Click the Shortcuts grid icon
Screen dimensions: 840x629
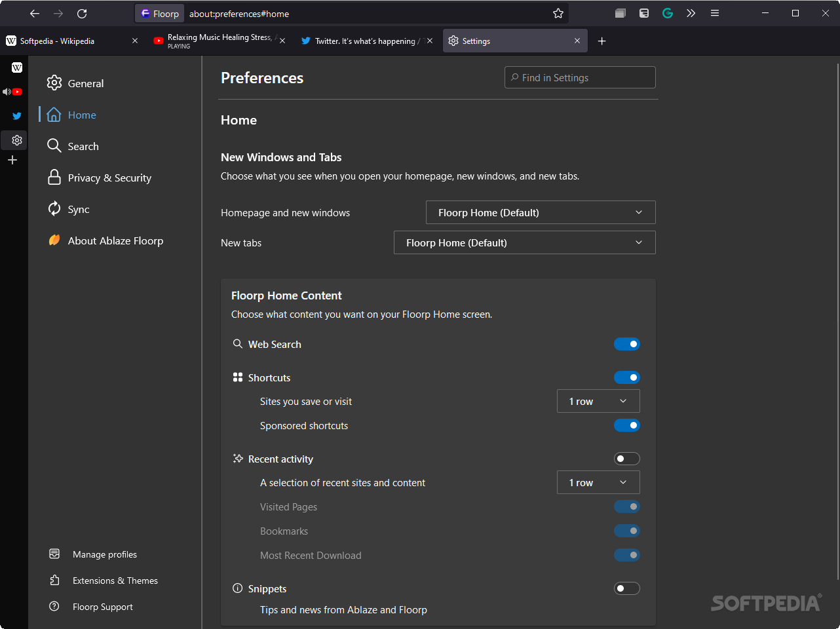[x=238, y=377]
